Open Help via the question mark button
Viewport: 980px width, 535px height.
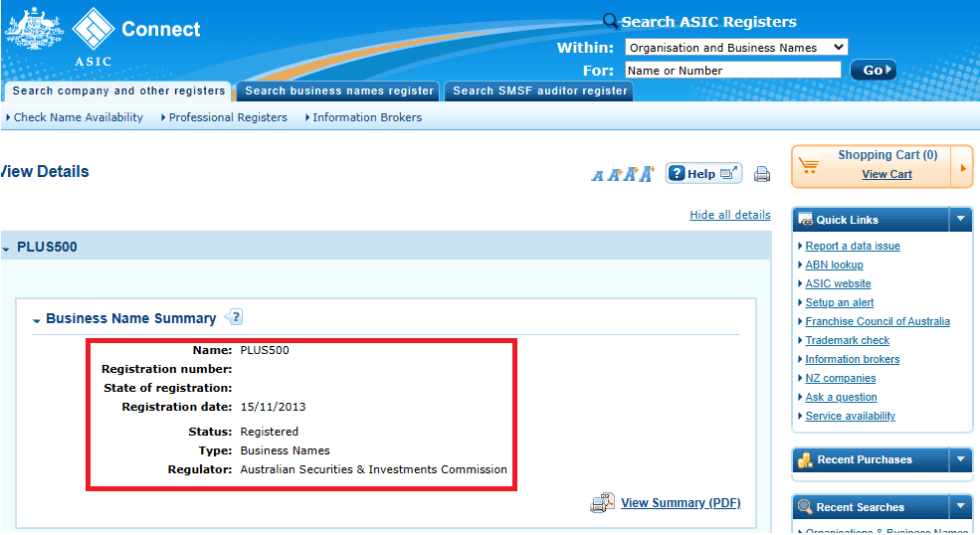[x=703, y=173]
